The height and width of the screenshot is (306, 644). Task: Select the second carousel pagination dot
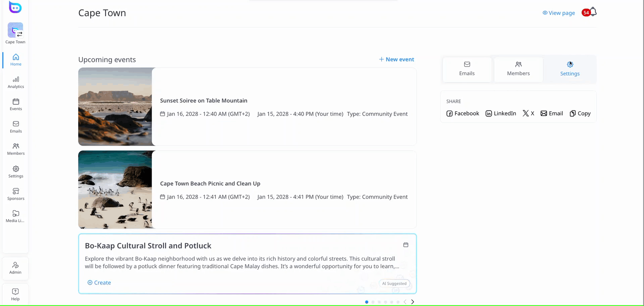click(x=373, y=302)
